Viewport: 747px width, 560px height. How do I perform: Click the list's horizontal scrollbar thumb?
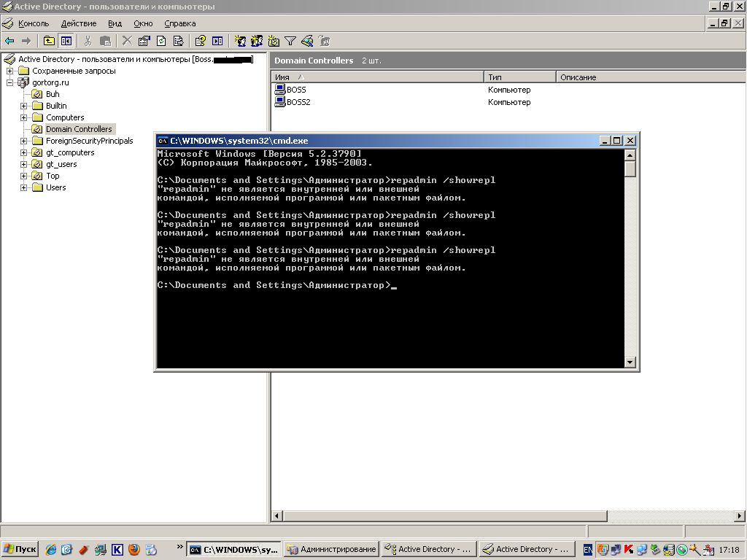(445, 516)
